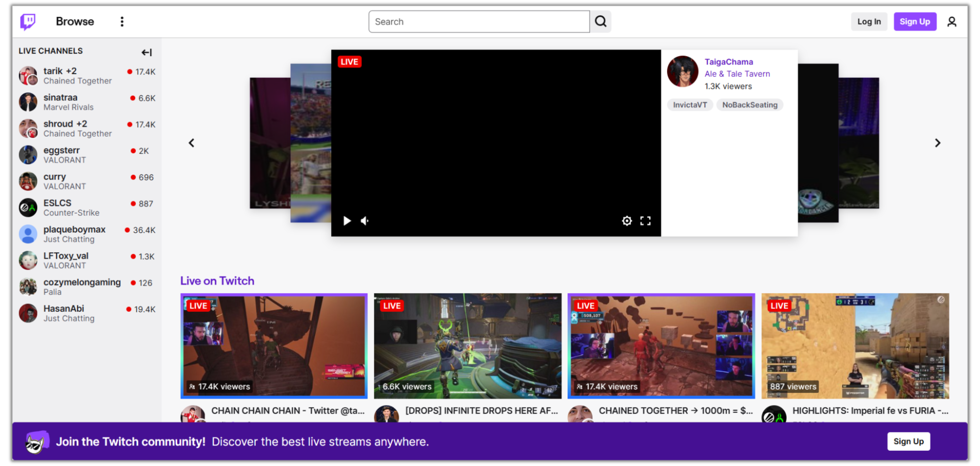
Task: Click the CHAINED TOGETHER → 1000m title
Action: [x=676, y=411]
